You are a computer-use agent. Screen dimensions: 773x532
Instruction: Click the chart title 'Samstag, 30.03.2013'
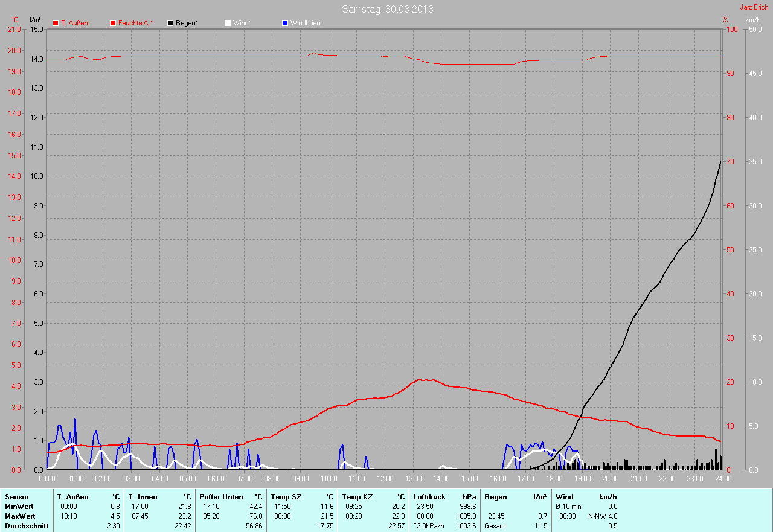388,9
